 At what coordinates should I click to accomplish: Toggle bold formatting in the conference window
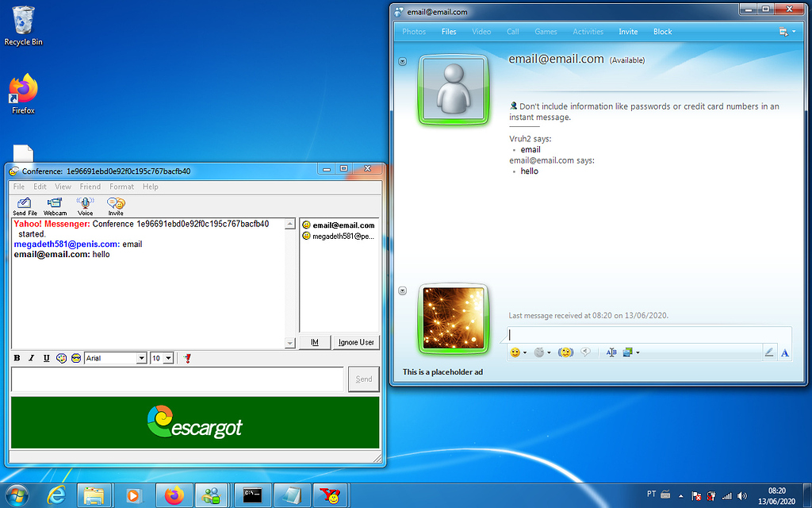point(17,358)
